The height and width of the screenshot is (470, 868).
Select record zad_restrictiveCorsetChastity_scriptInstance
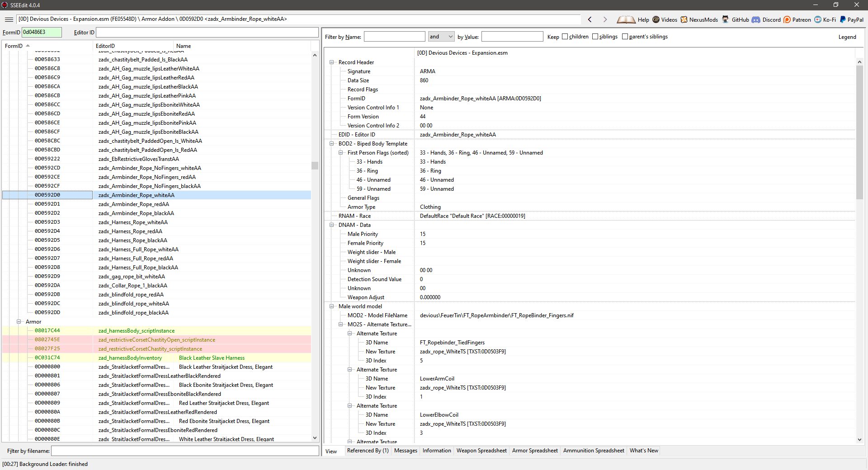156,349
